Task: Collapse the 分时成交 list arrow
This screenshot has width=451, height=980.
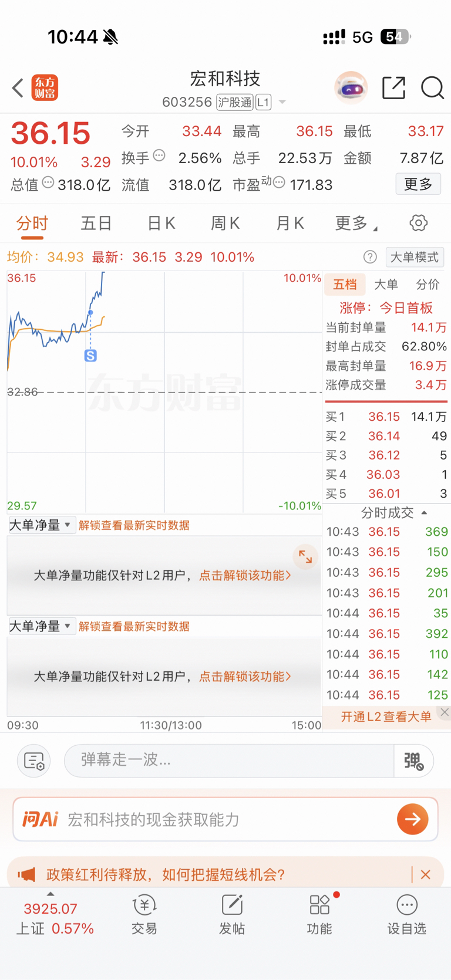Action: (424, 513)
